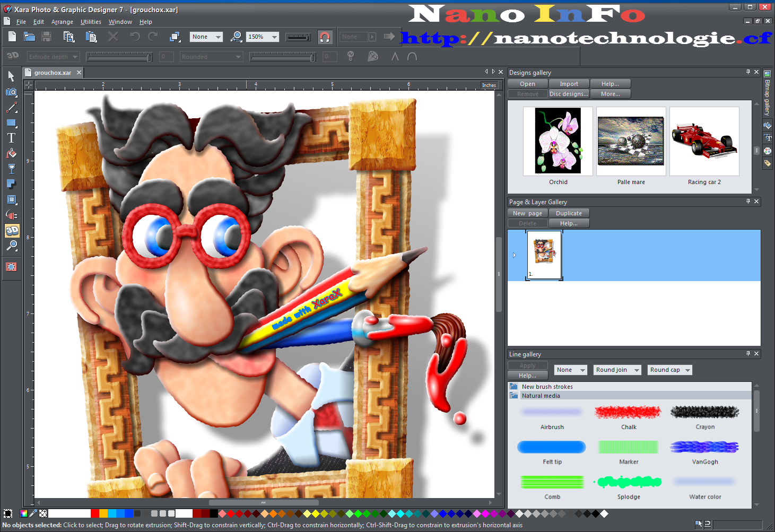
Task: Select the Selector arrow tool
Action: pyautogui.click(x=11, y=76)
